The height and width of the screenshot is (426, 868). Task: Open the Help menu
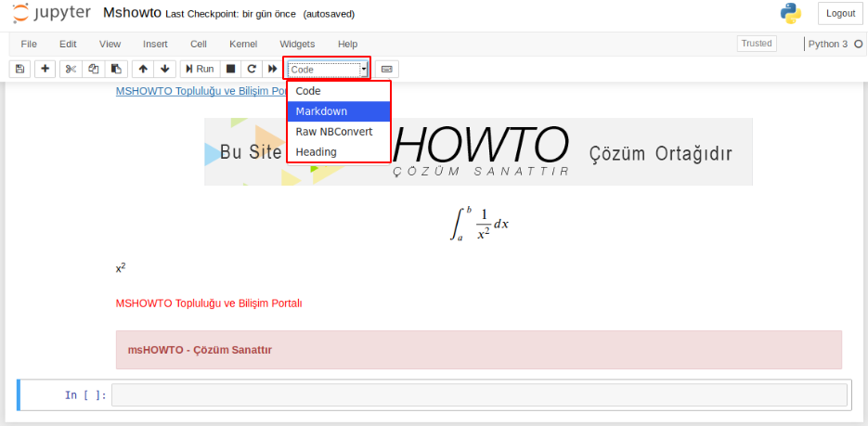(x=347, y=45)
